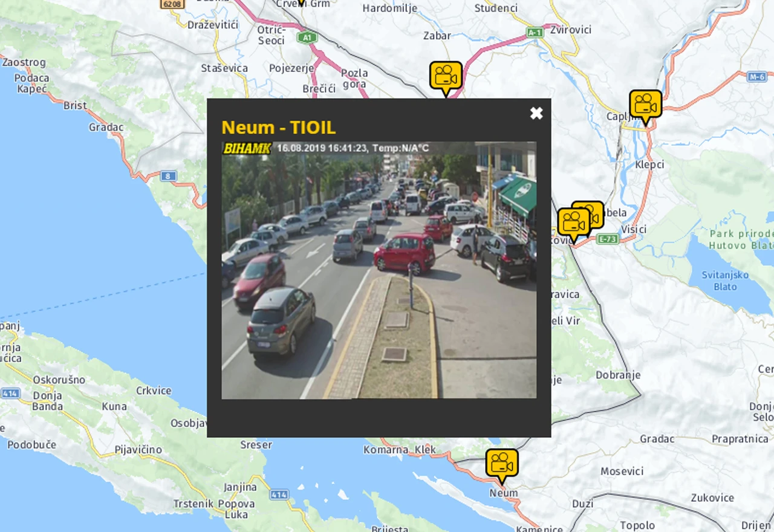
Task: Click the "Duzi" map label
Action: point(582,504)
